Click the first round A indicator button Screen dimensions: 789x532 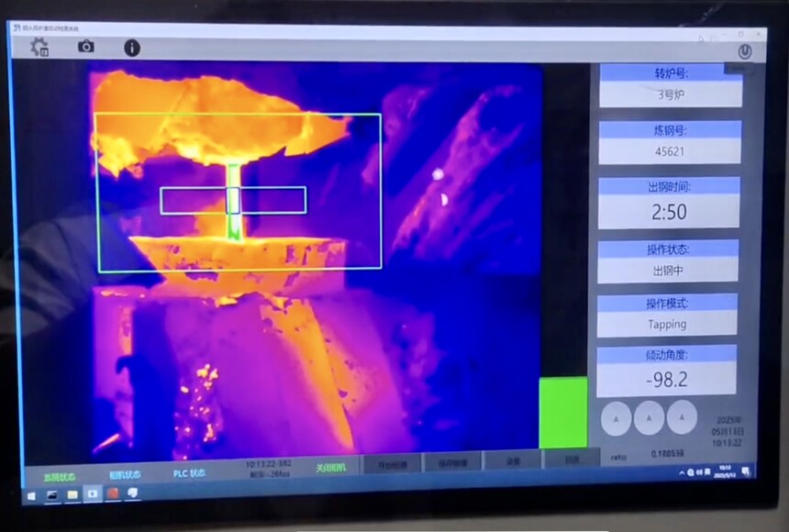616,418
